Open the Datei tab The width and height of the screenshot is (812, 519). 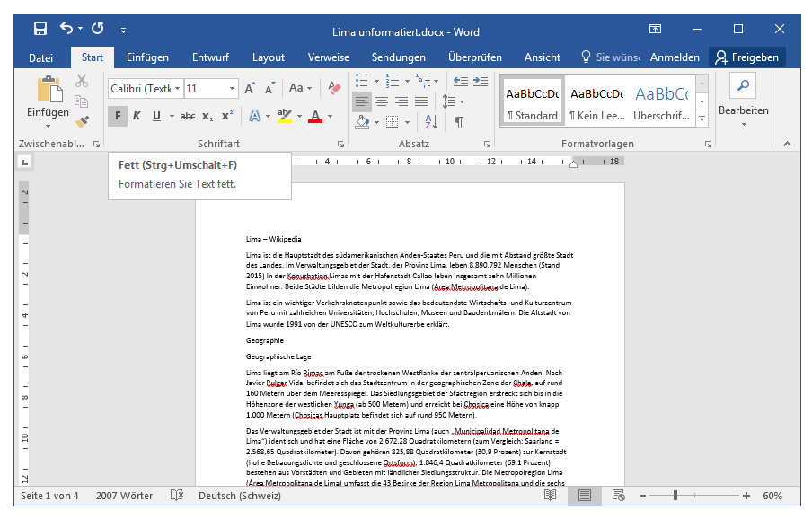point(41,57)
